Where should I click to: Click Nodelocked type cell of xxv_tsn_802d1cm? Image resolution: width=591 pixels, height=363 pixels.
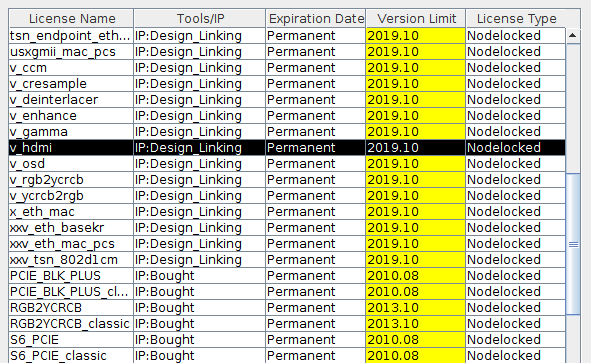pos(516,260)
